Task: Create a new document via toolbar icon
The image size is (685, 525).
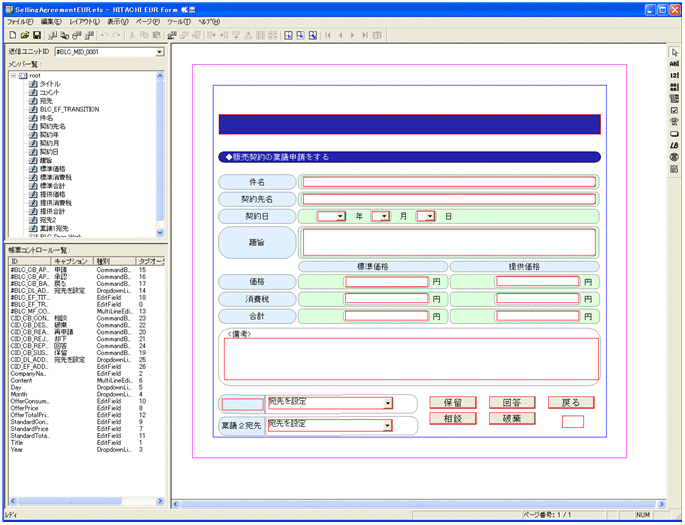Action: pos(11,35)
